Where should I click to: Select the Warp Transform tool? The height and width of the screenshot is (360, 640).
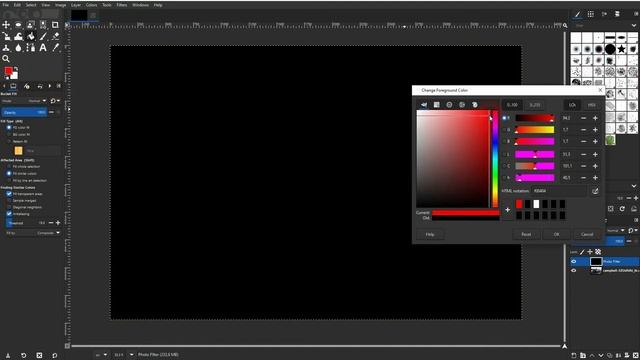coord(18,36)
